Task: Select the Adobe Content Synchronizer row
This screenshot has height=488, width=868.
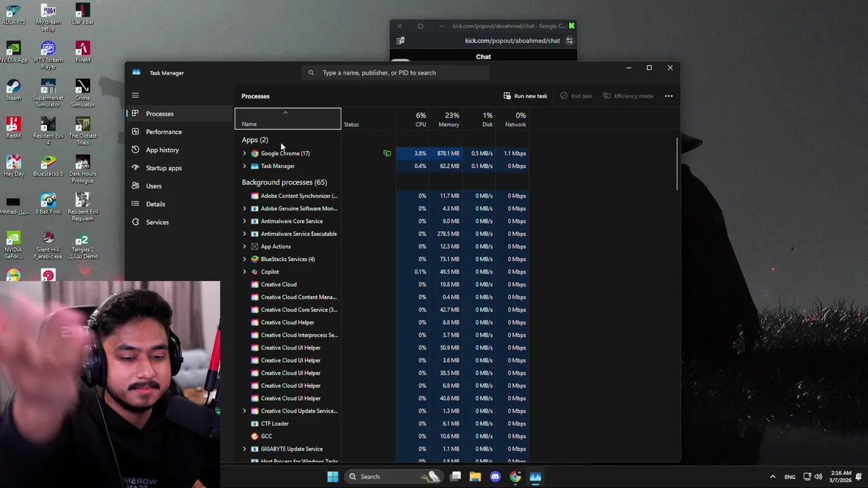Action: coord(383,196)
